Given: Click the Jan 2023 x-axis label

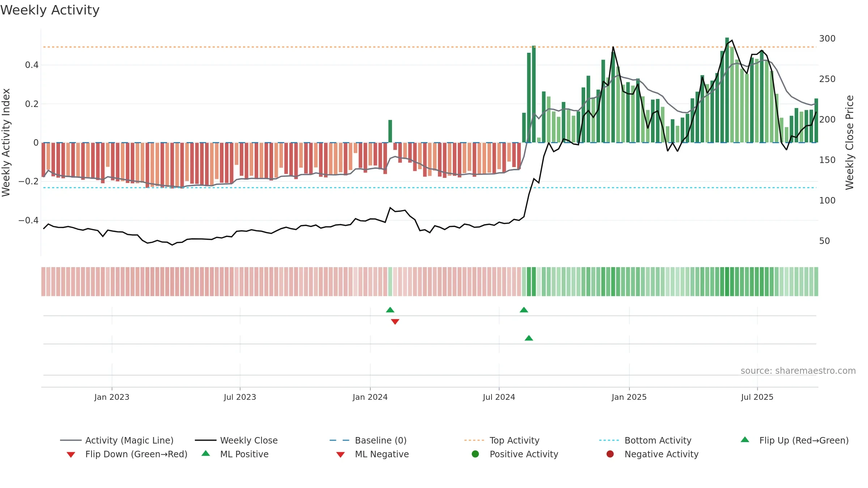Looking at the screenshot, I should [112, 397].
